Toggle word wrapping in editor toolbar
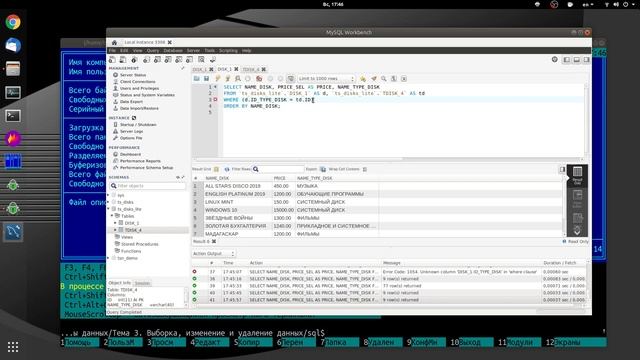 (x=404, y=79)
